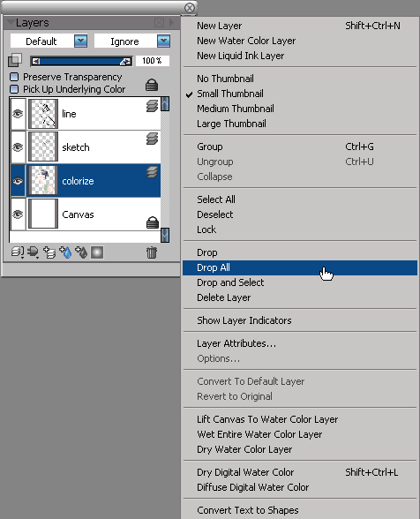The image size is (420, 519).
Task: Hide the line layer with its eye icon
Action: pyautogui.click(x=18, y=114)
